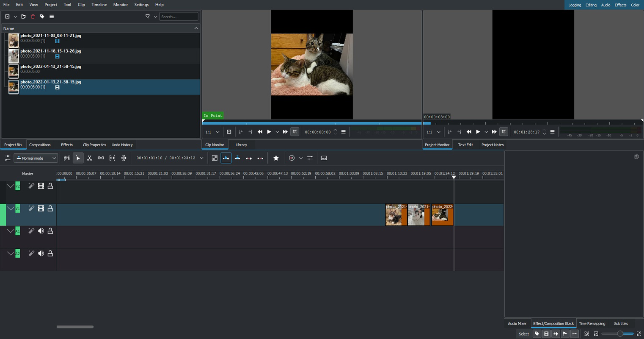Open the Normal mode edit dropdown

click(x=36, y=158)
